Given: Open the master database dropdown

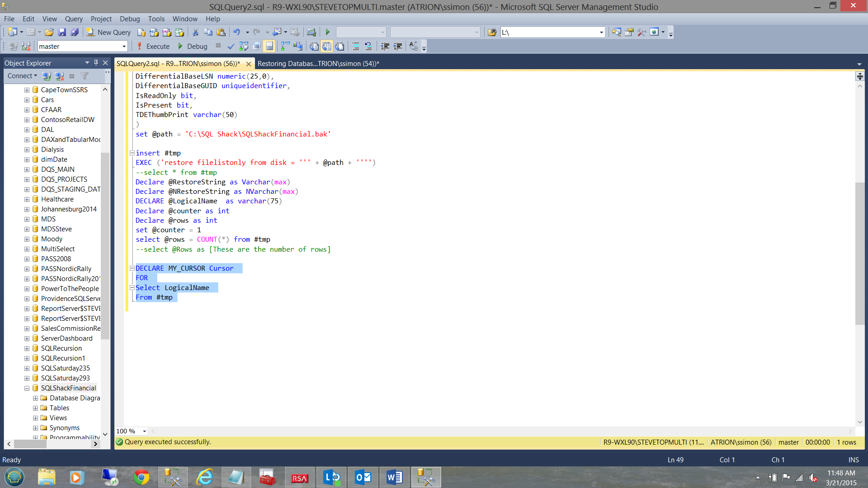Looking at the screenshot, I should [x=124, y=46].
